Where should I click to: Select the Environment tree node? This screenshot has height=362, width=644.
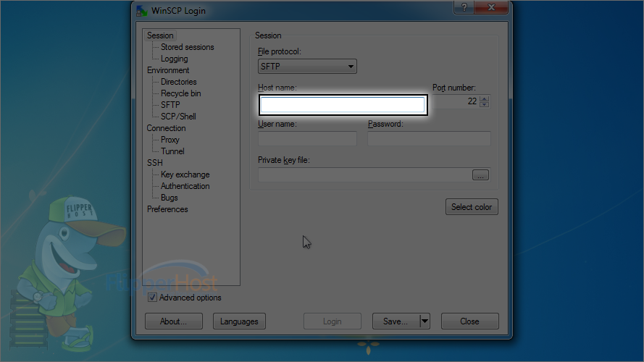168,70
